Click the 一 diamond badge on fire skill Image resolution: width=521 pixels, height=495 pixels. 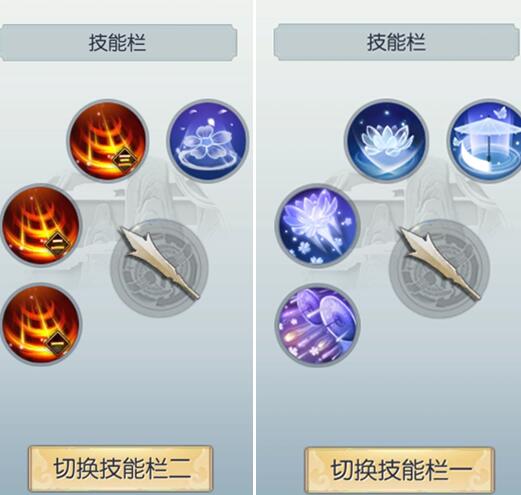(57, 343)
